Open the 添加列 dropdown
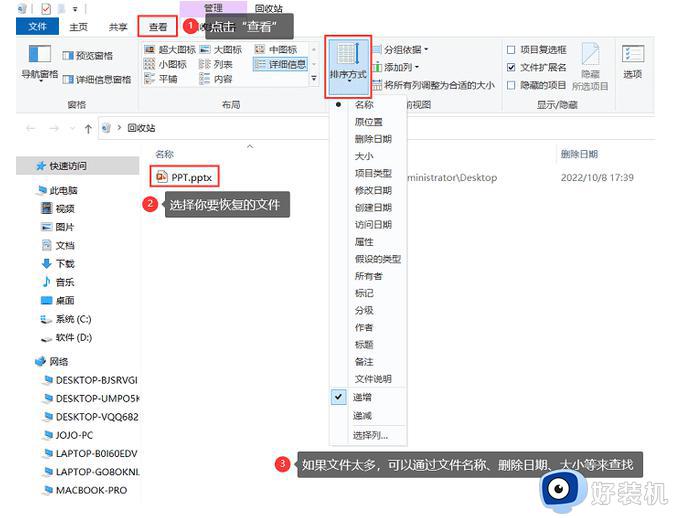 coord(396,67)
